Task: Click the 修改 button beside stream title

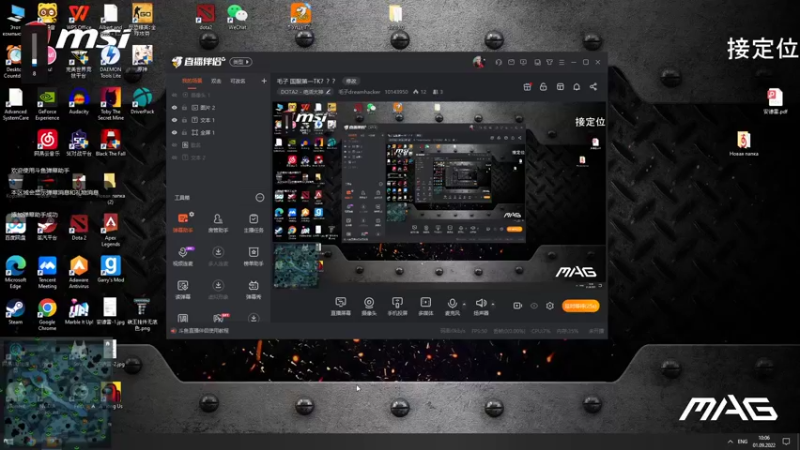Action: click(x=351, y=81)
